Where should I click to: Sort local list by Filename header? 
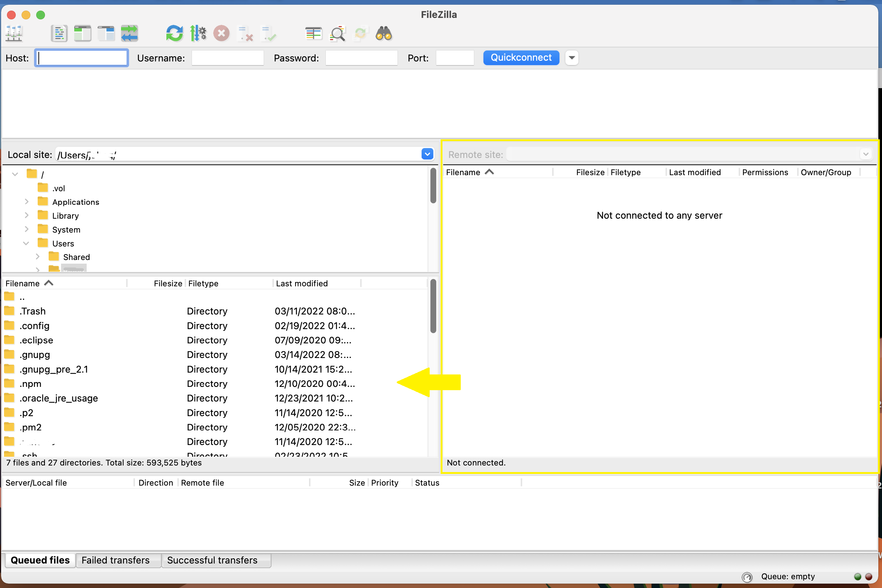pos(64,283)
